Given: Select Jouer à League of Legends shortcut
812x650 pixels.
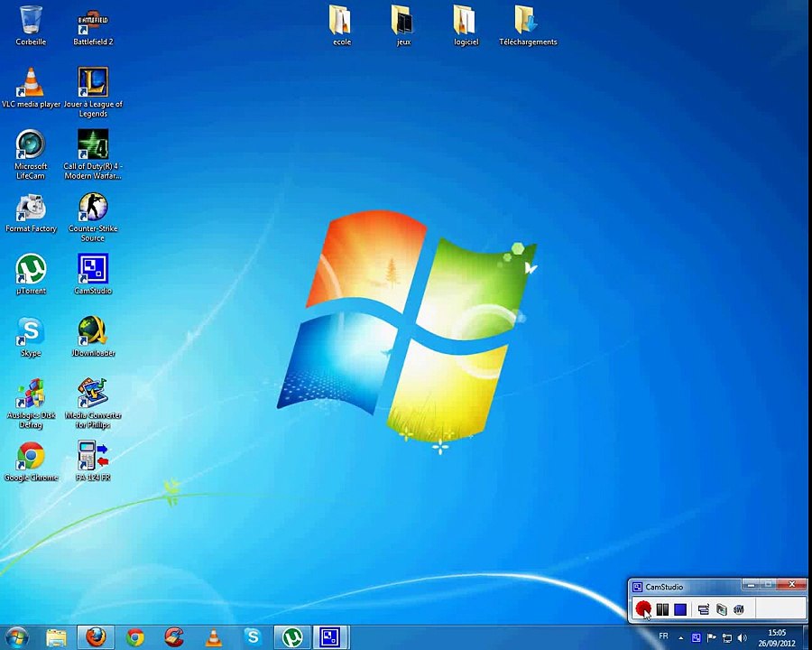Looking at the screenshot, I should (x=93, y=92).
